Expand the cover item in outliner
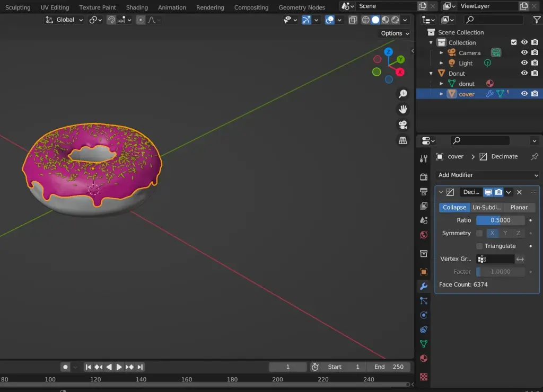This screenshot has height=392, width=543. 441,94
